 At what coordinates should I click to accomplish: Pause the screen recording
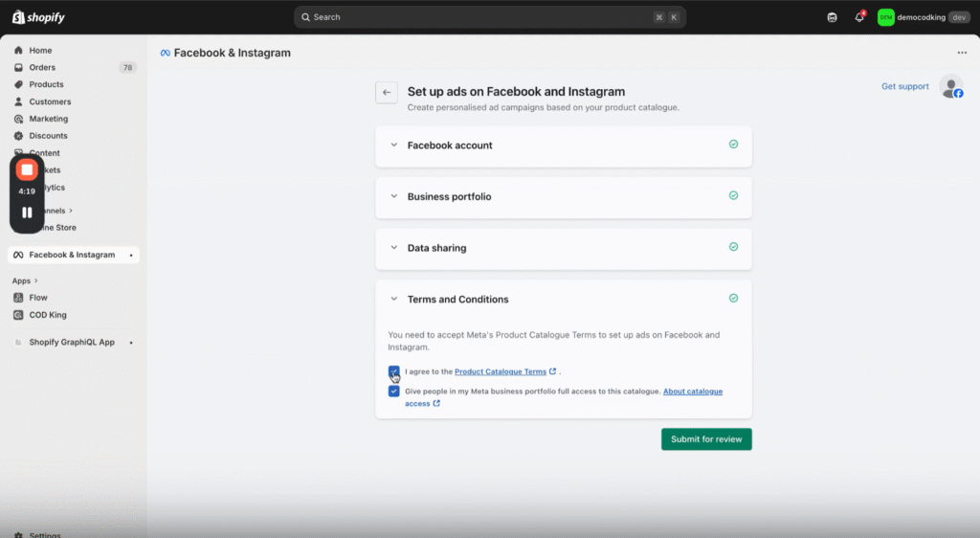[x=27, y=213]
